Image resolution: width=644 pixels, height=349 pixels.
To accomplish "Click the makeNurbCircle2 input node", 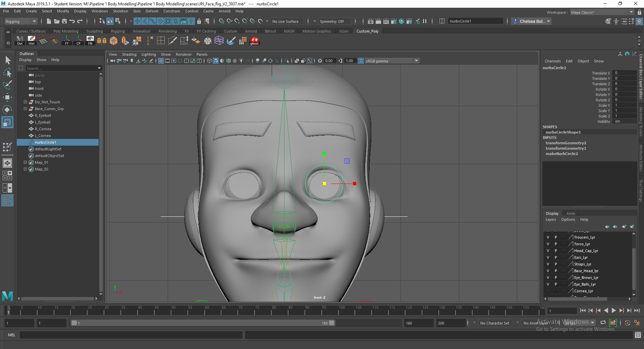I will pyautogui.click(x=562, y=154).
